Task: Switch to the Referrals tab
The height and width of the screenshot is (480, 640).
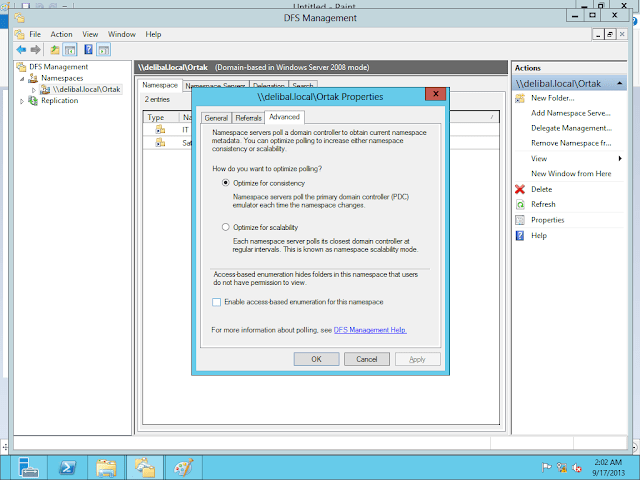Action: 248,117
